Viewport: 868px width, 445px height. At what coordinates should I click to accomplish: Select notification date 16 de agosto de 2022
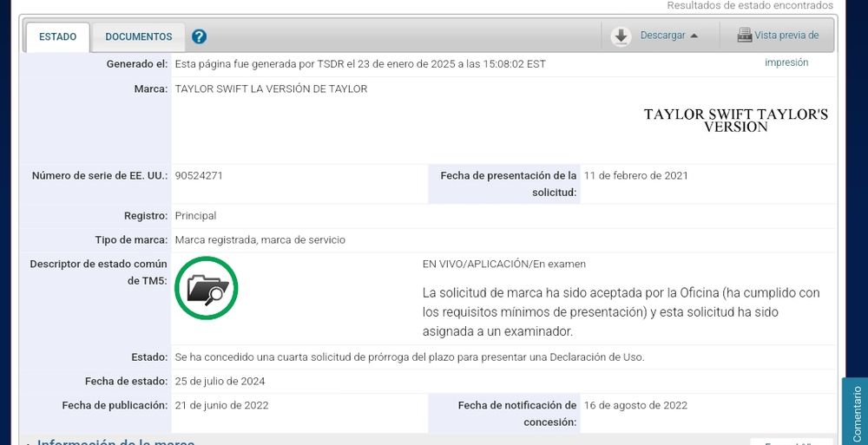point(635,405)
